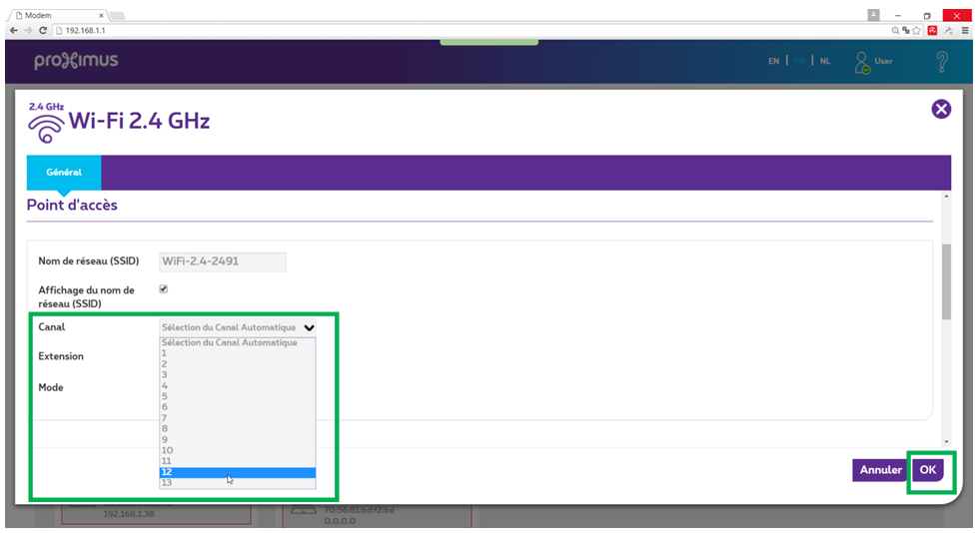Click the browser reload icon
980x533 pixels.
(x=42, y=31)
